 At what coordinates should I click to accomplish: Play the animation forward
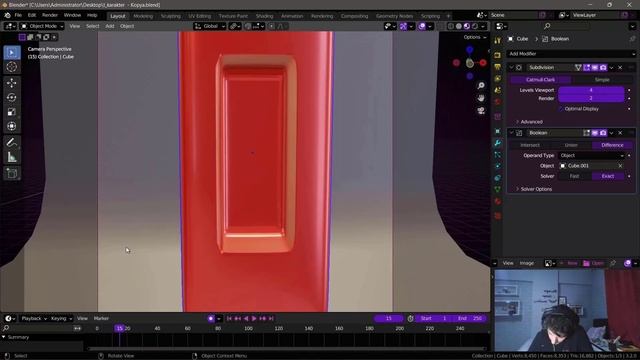254,318
